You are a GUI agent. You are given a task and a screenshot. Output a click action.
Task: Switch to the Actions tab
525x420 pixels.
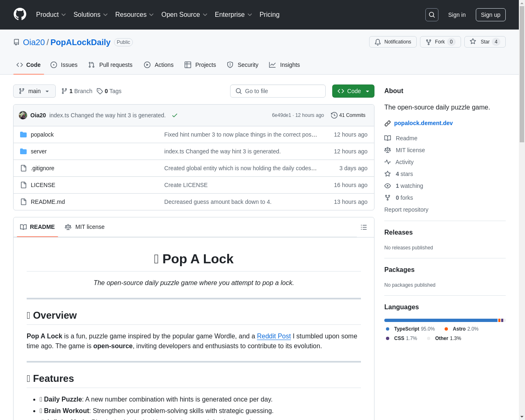pyautogui.click(x=159, y=65)
